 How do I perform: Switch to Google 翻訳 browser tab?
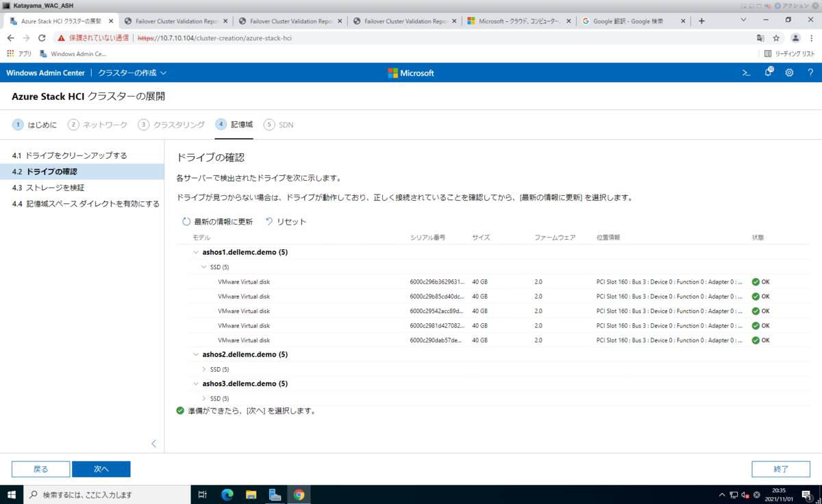[632, 21]
